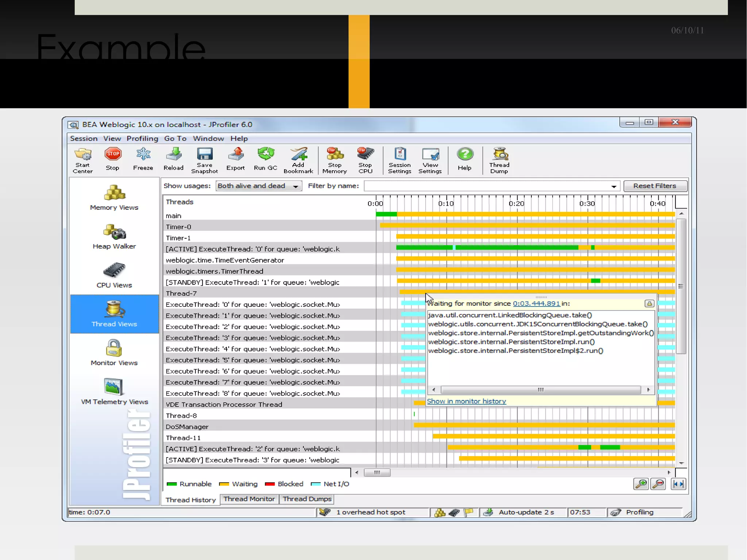Toggle the lock icon in the tooltip popup
This screenshot has width=747, height=560.
tap(649, 304)
